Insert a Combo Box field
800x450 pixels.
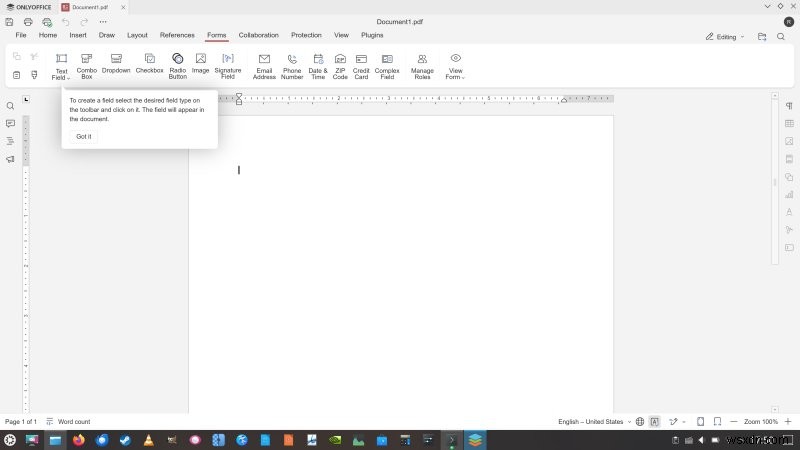[87, 66]
